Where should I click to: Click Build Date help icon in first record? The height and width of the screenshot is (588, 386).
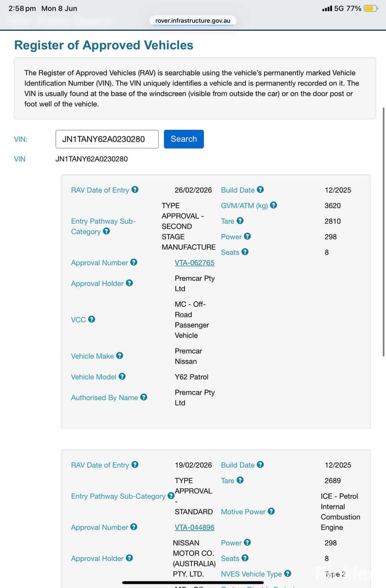(x=260, y=190)
